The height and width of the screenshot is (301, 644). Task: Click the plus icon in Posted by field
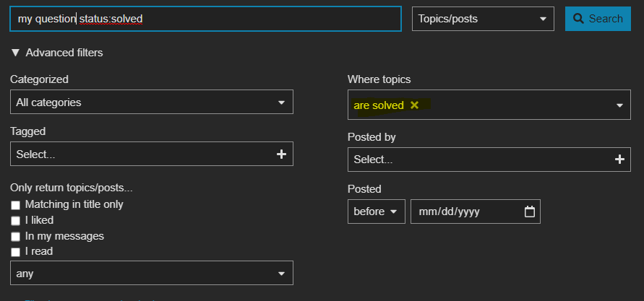(619, 160)
